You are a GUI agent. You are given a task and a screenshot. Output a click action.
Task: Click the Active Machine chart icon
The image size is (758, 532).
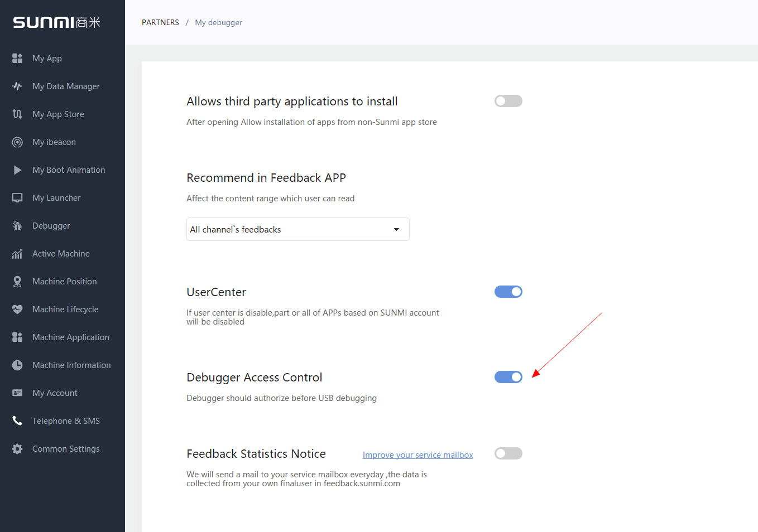coord(17,254)
